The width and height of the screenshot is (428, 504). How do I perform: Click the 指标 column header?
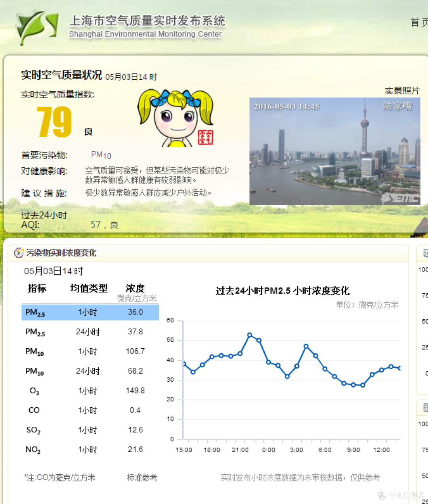coord(37,288)
